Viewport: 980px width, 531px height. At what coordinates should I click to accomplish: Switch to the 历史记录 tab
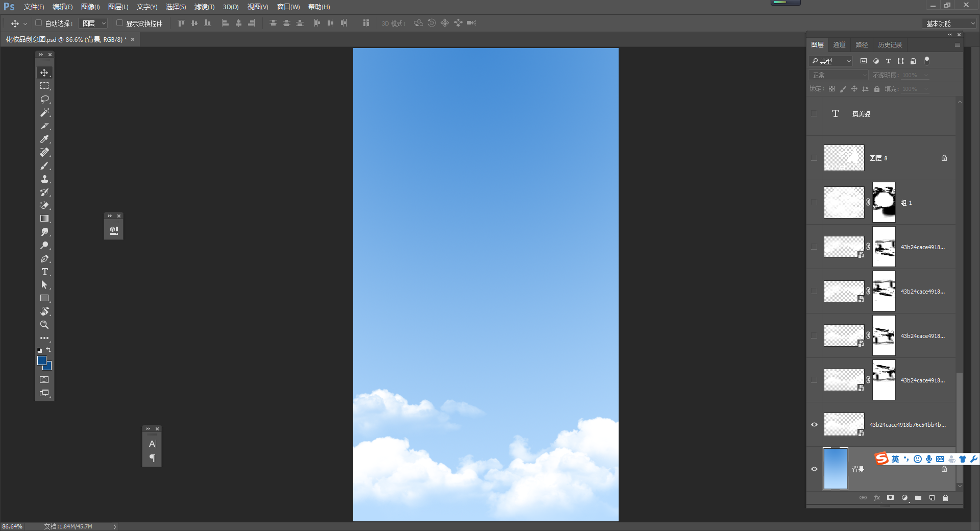pyautogui.click(x=890, y=45)
